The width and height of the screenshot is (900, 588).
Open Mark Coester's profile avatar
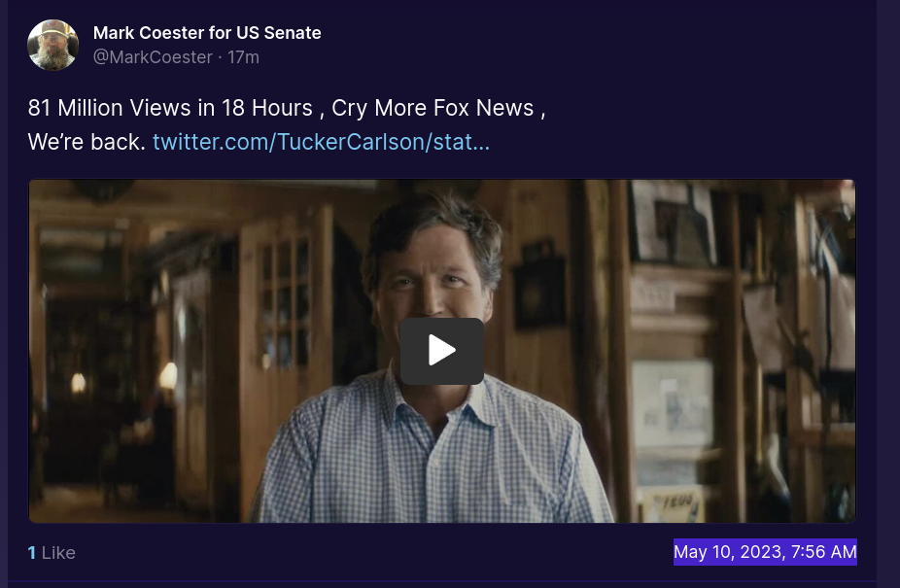pyautogui.click(x=52, y=45)
